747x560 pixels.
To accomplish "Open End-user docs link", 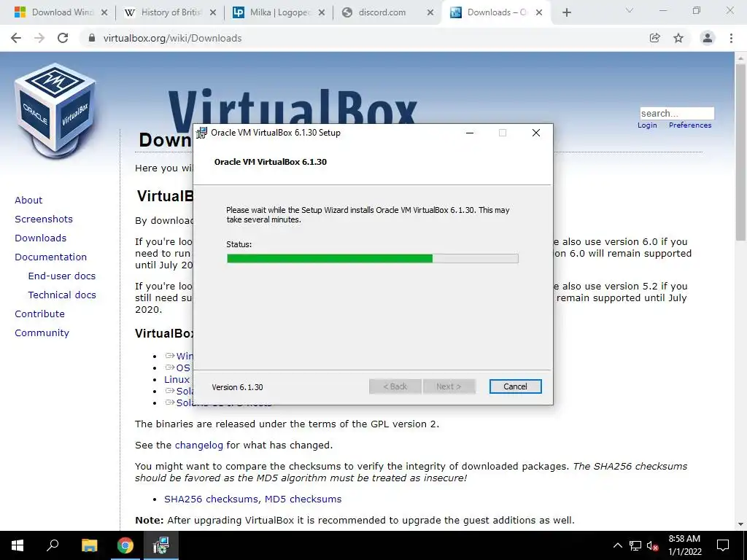I will 62,276.
